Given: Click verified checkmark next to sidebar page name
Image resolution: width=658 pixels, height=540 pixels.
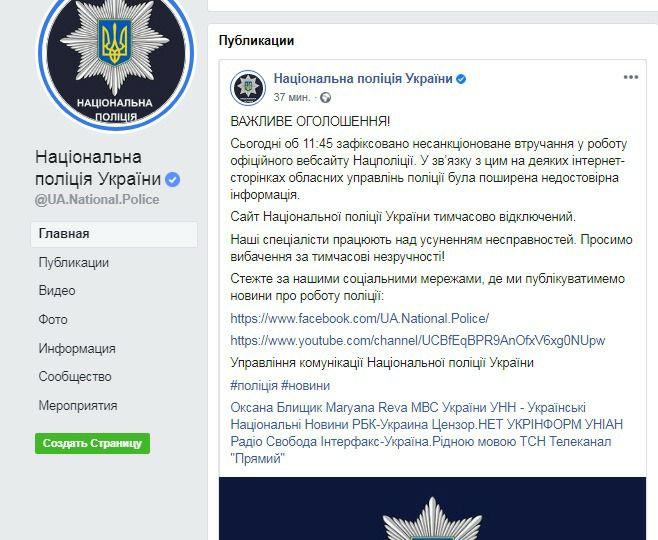Looking at the screenshot, I should tap(172, 180).
